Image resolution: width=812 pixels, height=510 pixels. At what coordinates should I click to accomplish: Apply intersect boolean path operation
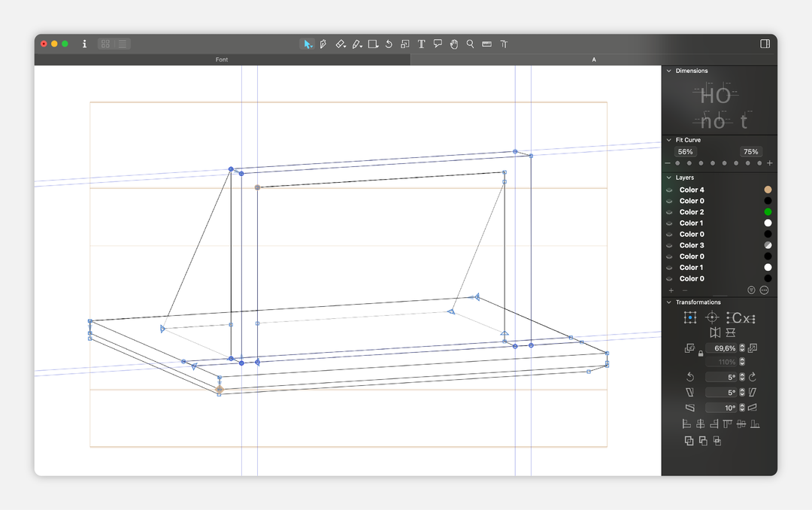click(717, 441)
